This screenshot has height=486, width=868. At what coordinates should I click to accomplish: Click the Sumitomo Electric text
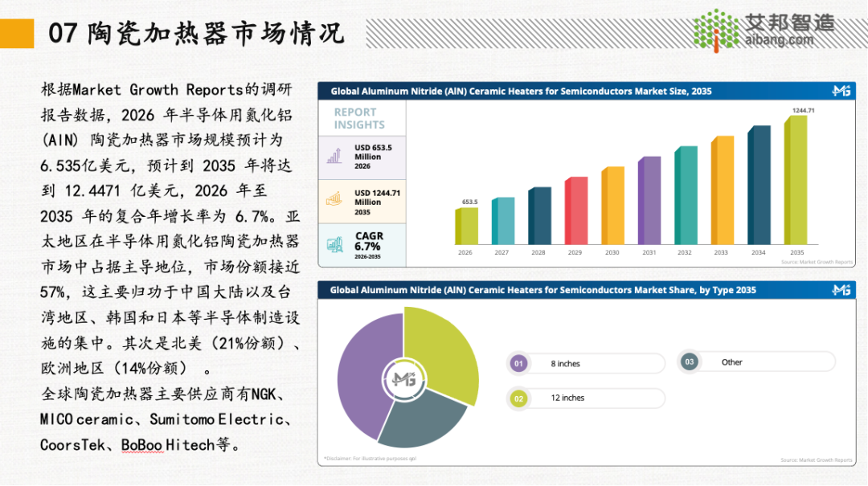point(216,419)
